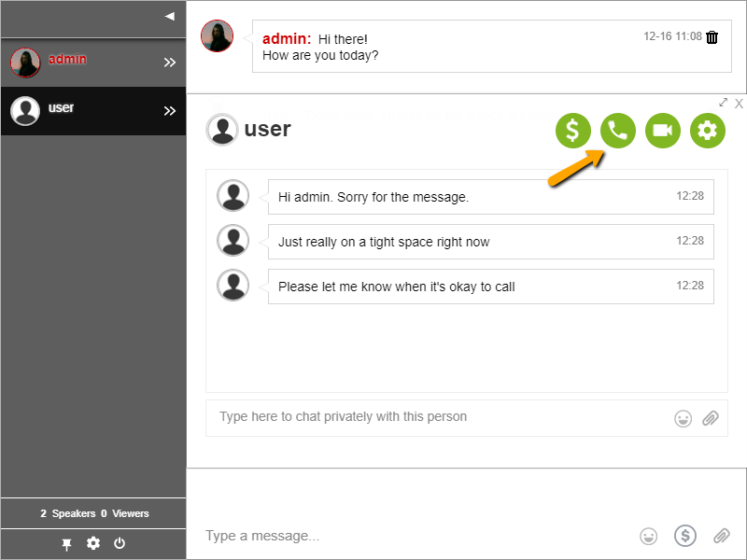Toggle the pin icon in the bottom sidebar
747x560 pixels.
[66, 543]
